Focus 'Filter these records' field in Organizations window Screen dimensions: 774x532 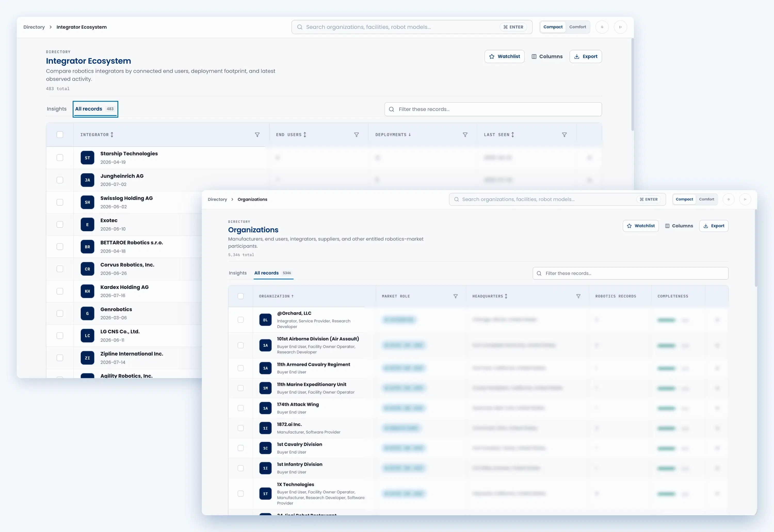pyautogui.click(x=630, y=273)
